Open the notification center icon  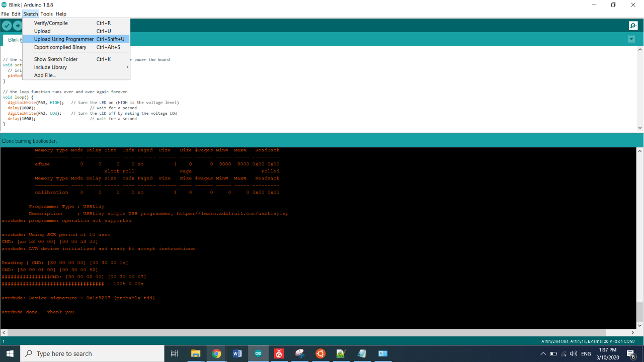631,354
